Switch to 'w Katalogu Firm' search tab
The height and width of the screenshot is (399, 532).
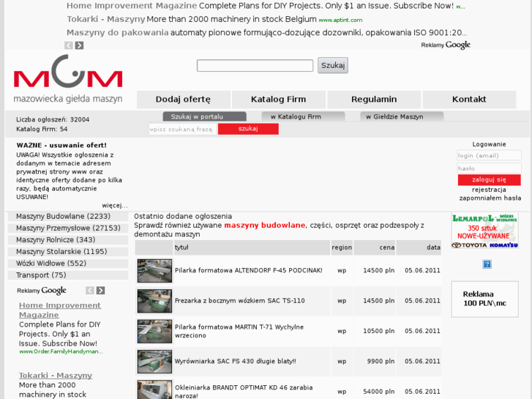point(296,116)
